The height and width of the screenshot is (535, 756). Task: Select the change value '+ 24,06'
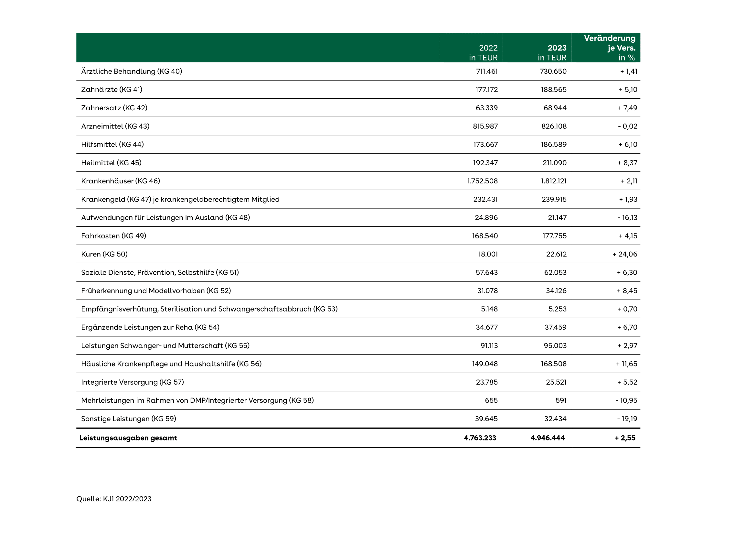(x=625, y=254)
